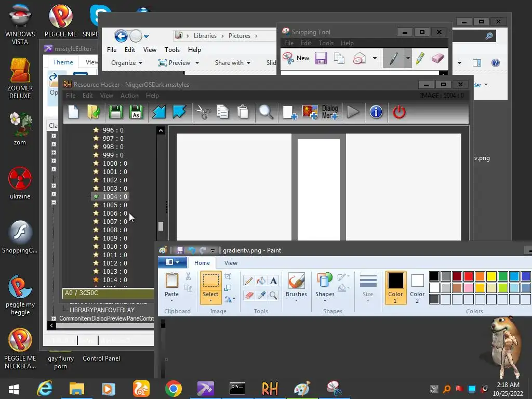
Task: Click the Paste button in Paint
Action: click(171, 285)
